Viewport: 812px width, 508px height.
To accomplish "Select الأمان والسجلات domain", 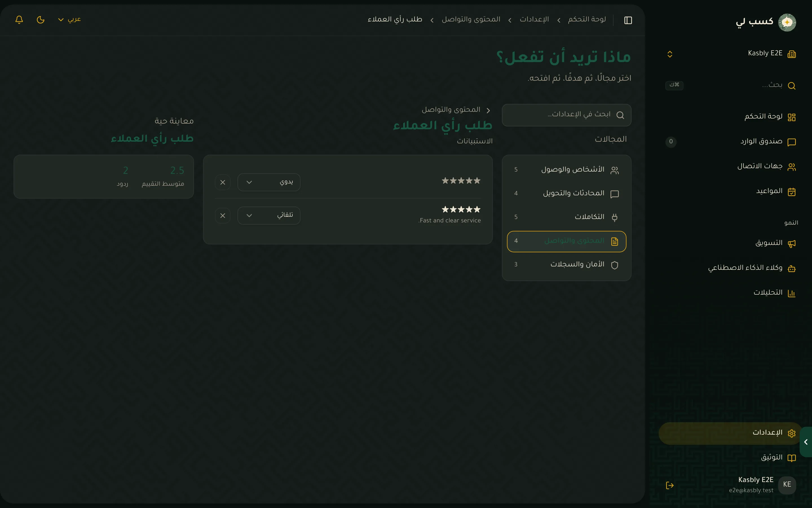I will (x=566, y=265).
